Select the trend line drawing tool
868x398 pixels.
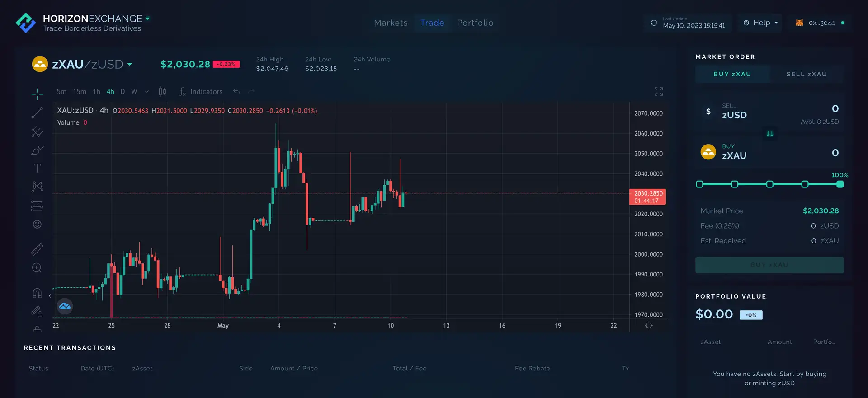click(37, 113)
